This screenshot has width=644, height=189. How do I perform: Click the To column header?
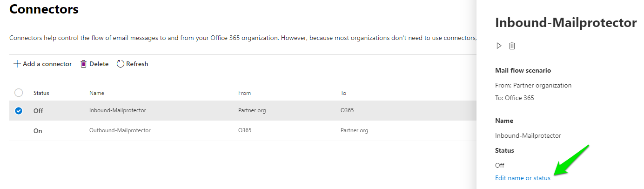(x=343, y=93)
